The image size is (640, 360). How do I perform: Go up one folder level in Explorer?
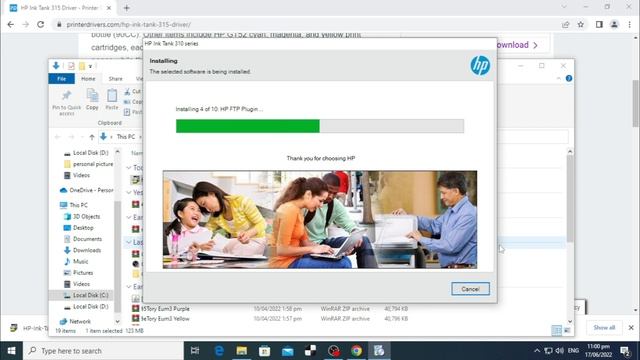pos(92,137)
